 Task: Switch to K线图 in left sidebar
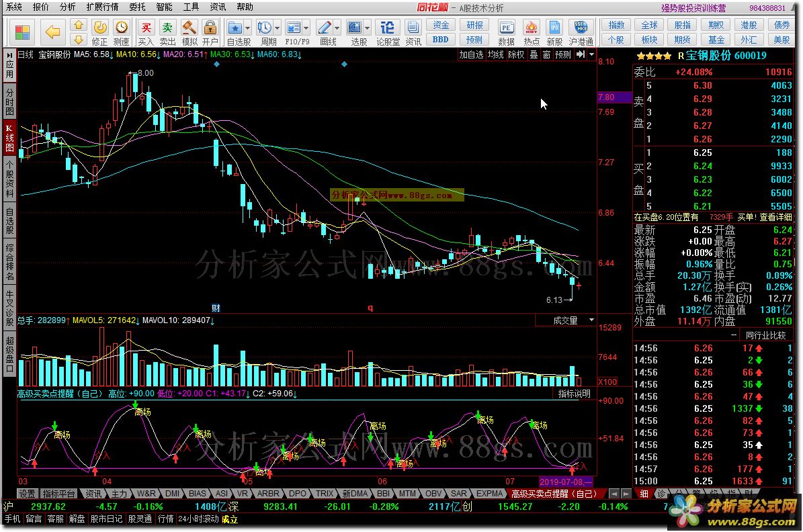pos(9,138)
